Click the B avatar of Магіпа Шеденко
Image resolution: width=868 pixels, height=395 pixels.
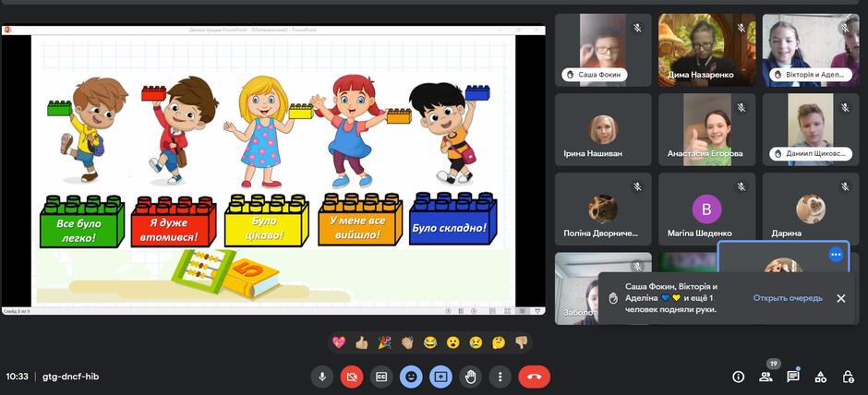[707, 209]
